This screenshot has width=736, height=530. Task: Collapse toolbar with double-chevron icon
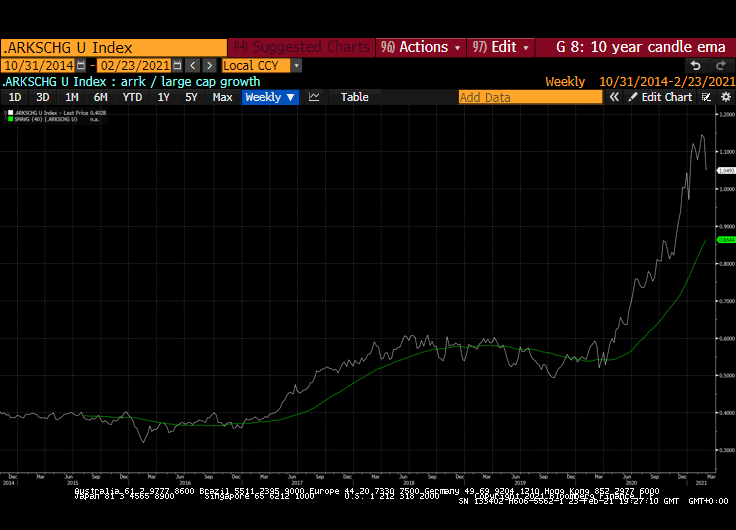(x=614, y=97)
